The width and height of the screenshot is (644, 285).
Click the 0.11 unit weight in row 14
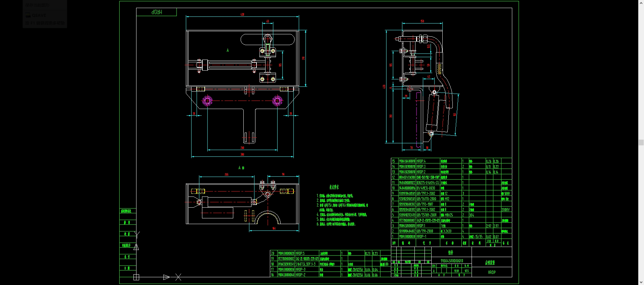[x=489, y=167]
